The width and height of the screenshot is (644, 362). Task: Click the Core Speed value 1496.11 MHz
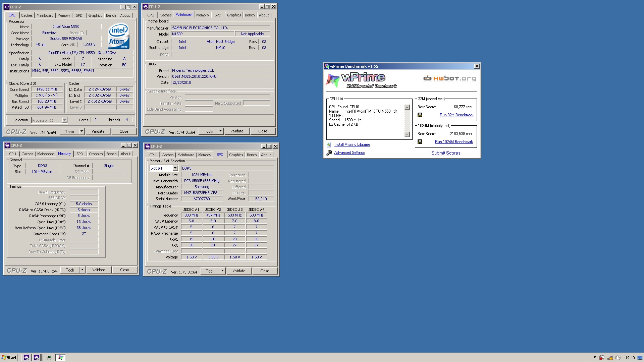47,89
